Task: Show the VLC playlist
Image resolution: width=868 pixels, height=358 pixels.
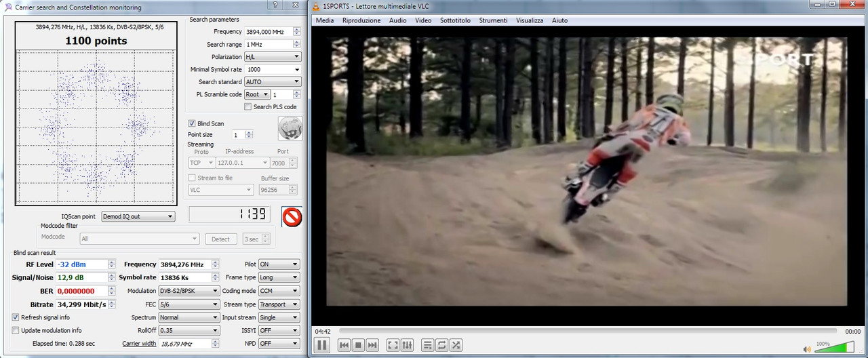Action: coord(428,345)
